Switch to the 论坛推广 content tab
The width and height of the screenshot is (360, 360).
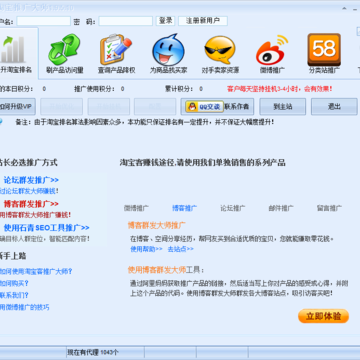click(233, 208)
